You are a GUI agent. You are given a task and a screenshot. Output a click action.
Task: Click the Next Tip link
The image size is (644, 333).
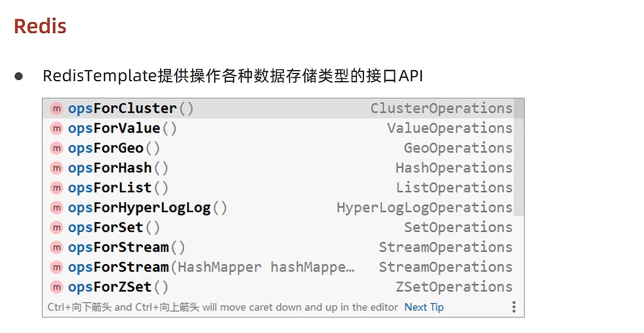424,307
